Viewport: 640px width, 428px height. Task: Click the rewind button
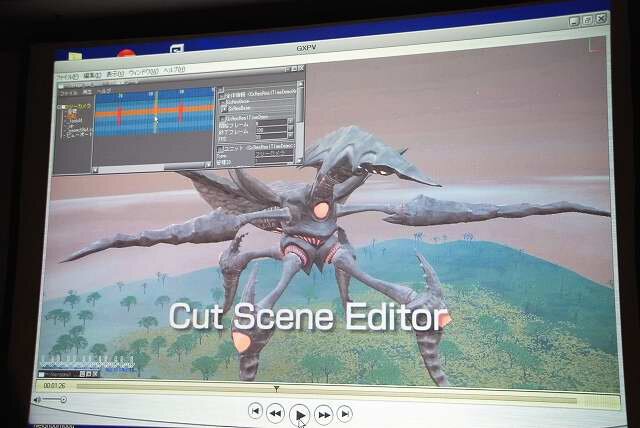[x=275, y=413]
